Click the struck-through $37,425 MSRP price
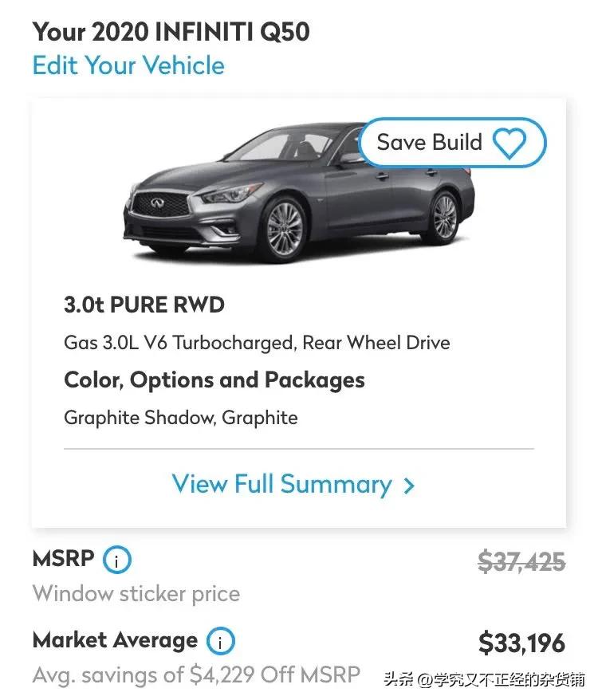This screenshot has width=598, height=700. coord(521,561)
